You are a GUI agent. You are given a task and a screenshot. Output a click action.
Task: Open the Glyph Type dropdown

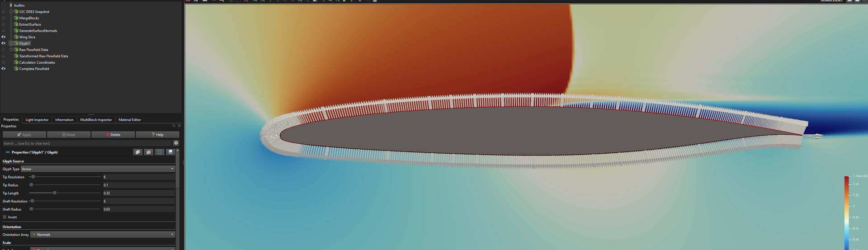(98, 169)
